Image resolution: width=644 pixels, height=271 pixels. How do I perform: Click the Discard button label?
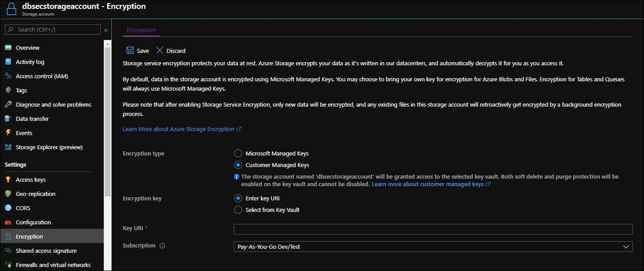point(176,51)
